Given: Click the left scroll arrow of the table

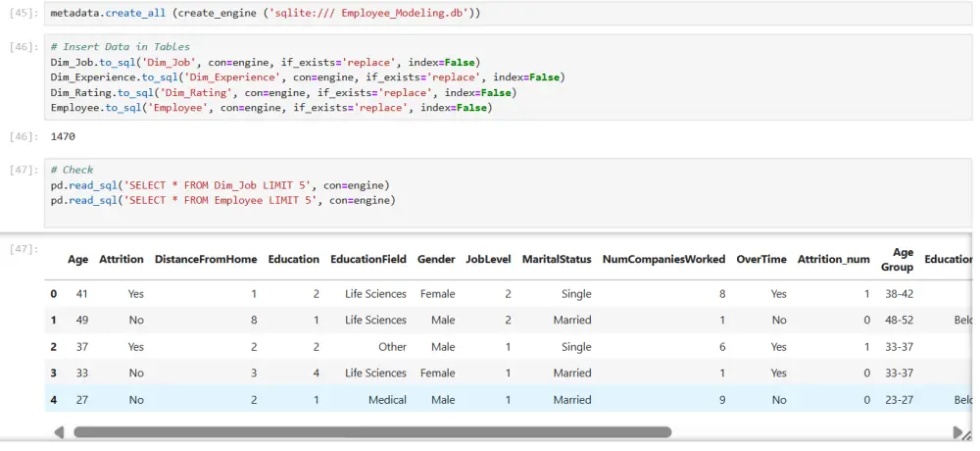Looking at the screenshot, I should point(59,432).
